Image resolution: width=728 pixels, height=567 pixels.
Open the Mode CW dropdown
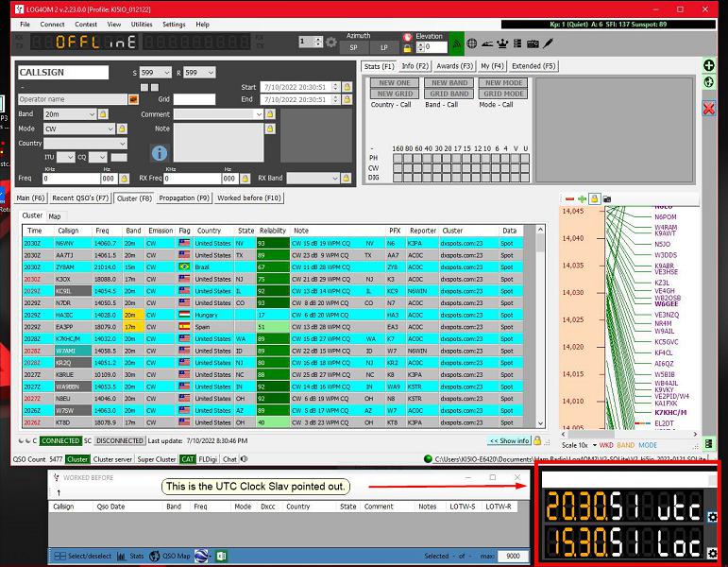pos(110,129)
